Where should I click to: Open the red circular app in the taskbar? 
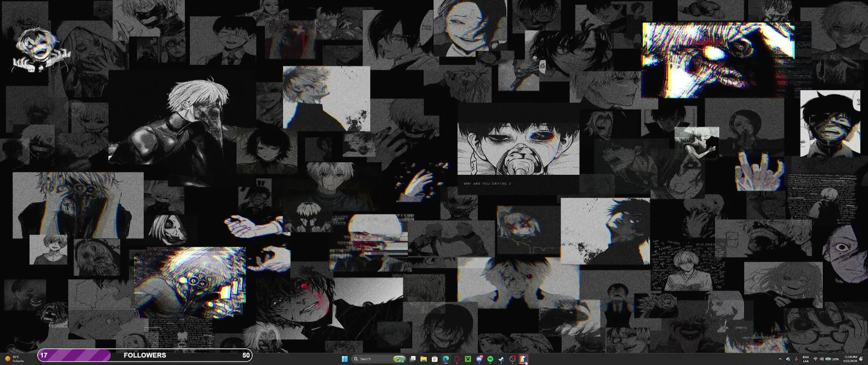pos(457,359)
